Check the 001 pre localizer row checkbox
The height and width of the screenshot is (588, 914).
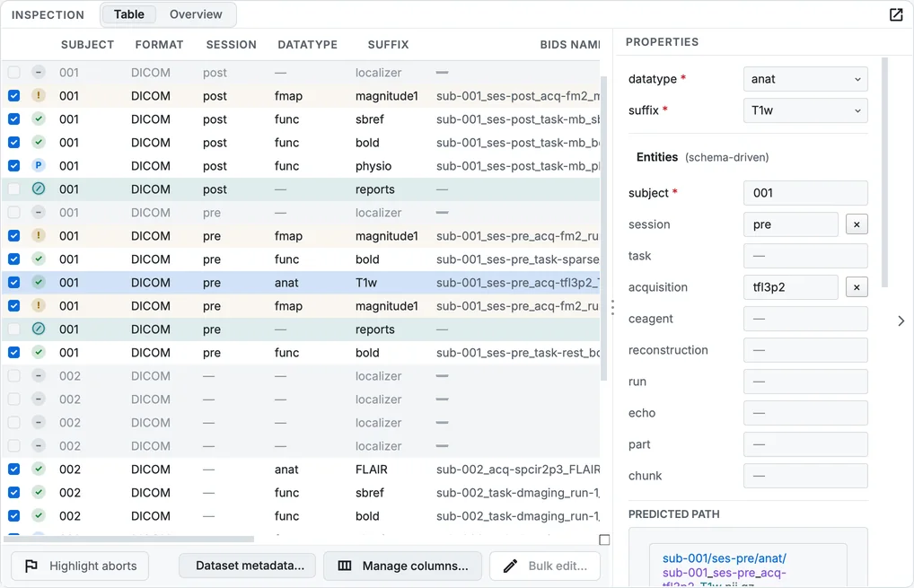tap(14, 212)
